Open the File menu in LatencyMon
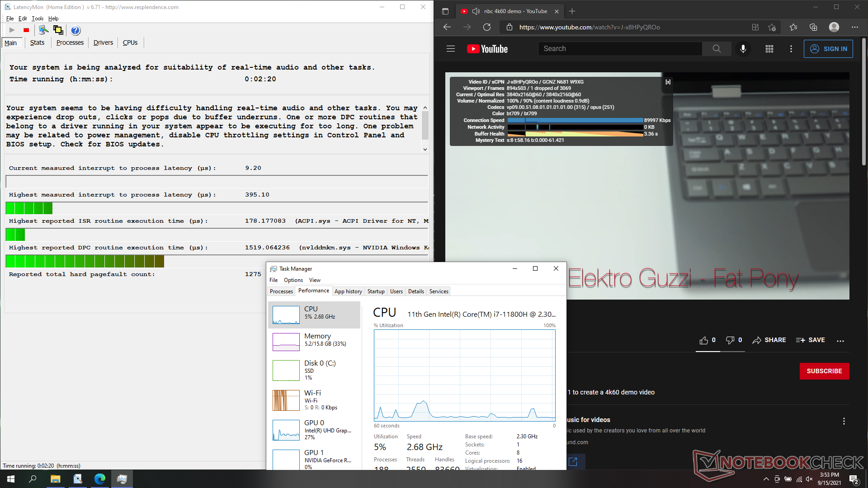 (x=10, y=19)
